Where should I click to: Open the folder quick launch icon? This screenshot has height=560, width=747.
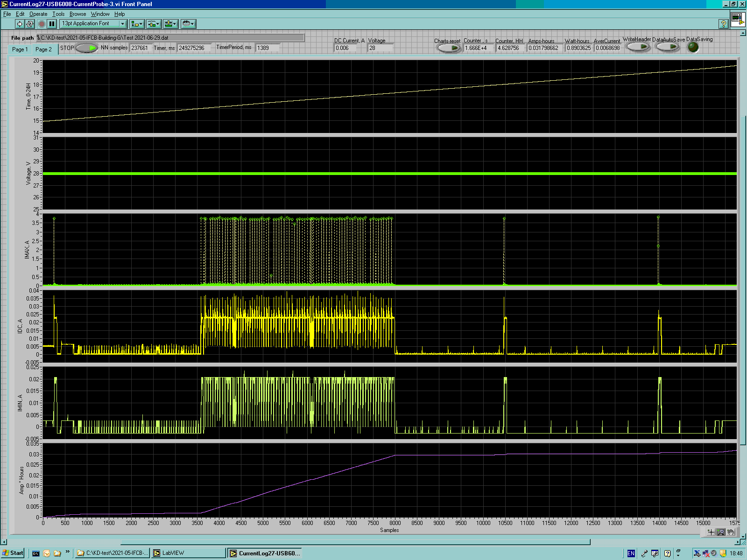pos(57,553)
